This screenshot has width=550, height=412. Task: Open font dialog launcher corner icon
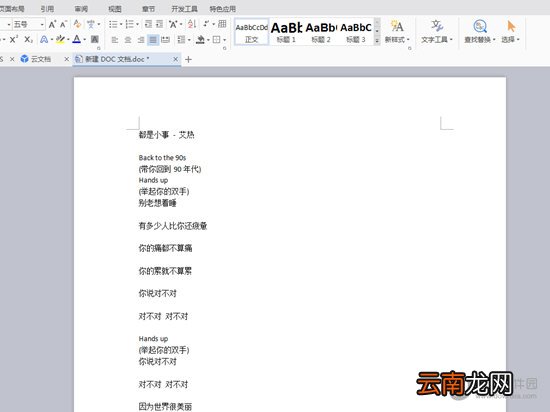[x=99, y=48]
